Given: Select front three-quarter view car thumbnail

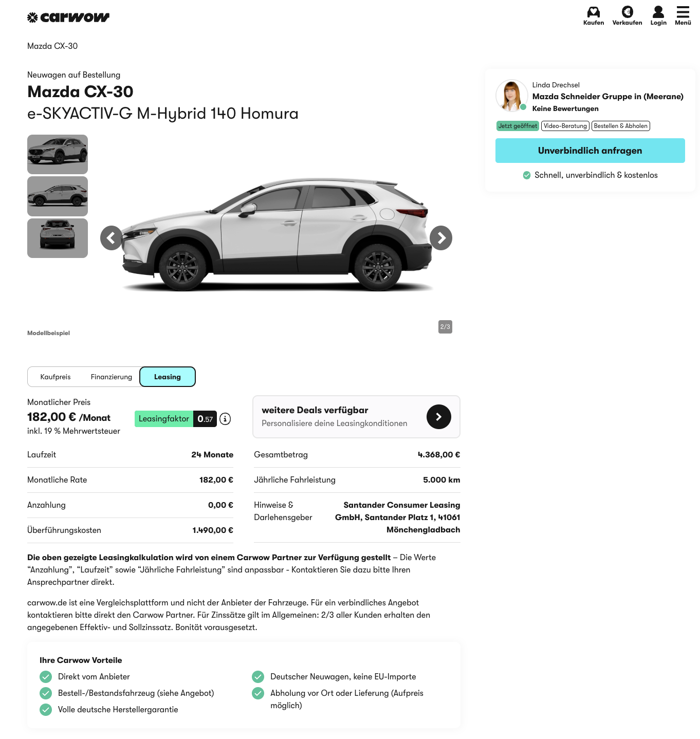Looking at the screenshot, I should [x=58, y=154].
